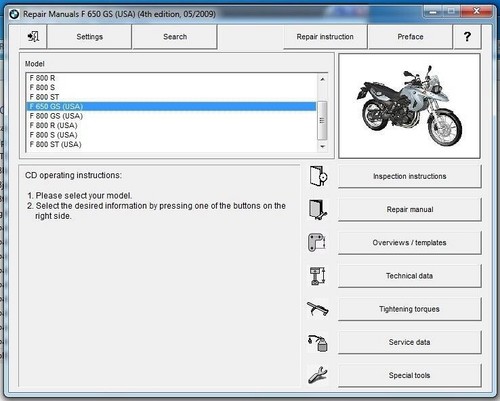The width and height of the screenshot is (500, 401).
Task: Open help with the question mark button
Action: [x=467, y=37]
